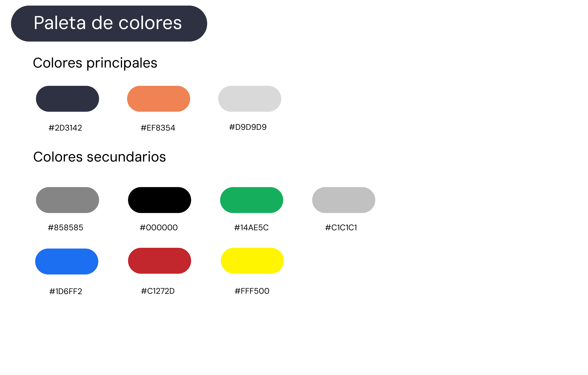
Task: Click the #14AE5C hex code text
Action: coord(251,228)
